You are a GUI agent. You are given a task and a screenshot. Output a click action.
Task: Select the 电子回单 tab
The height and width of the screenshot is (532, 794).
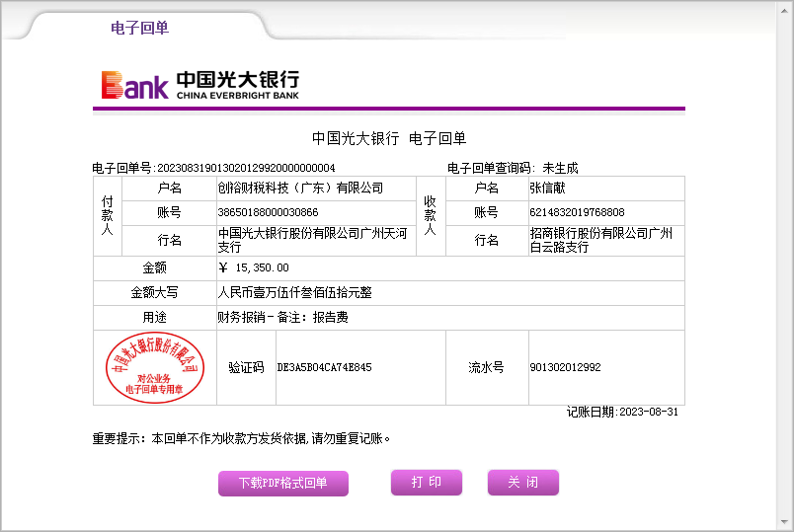140,28
